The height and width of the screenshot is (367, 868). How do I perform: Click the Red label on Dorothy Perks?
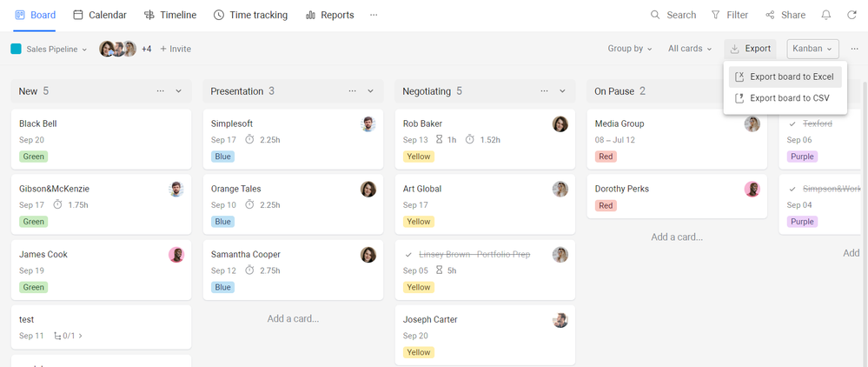pos(606,205)
